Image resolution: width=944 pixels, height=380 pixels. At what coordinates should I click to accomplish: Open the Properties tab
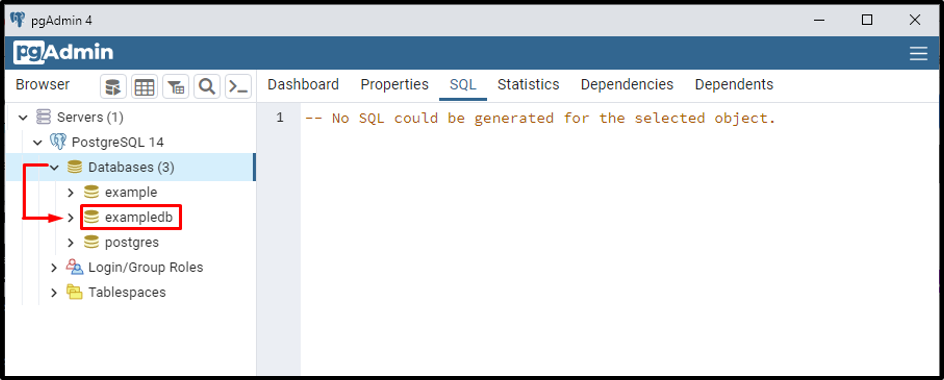point(394,85)
